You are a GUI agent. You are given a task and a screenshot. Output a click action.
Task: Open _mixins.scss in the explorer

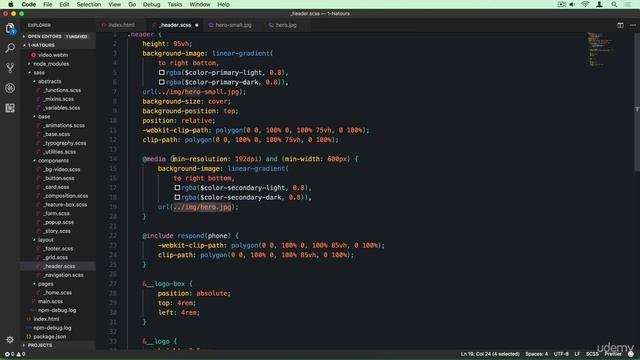[x=58, y=99]
